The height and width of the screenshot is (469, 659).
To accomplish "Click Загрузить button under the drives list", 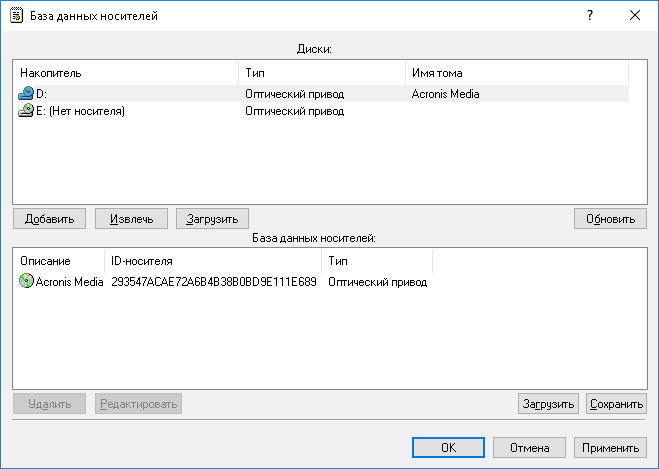I will pyautogui.click(x=212, y=218).
